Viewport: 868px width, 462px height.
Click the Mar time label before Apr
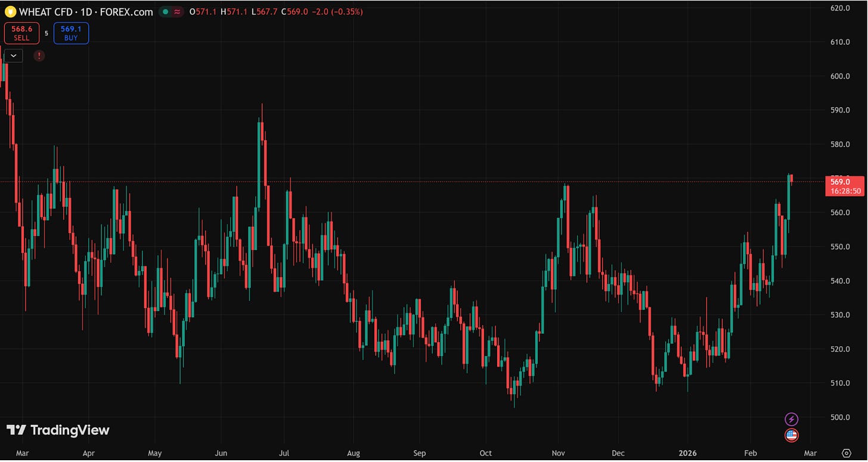pos(22,453)
